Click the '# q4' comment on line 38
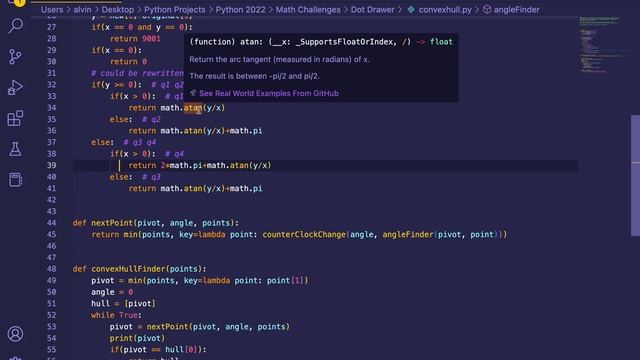Image resolution: width=640 pixels, height=360 pixels. click(174, 154)
